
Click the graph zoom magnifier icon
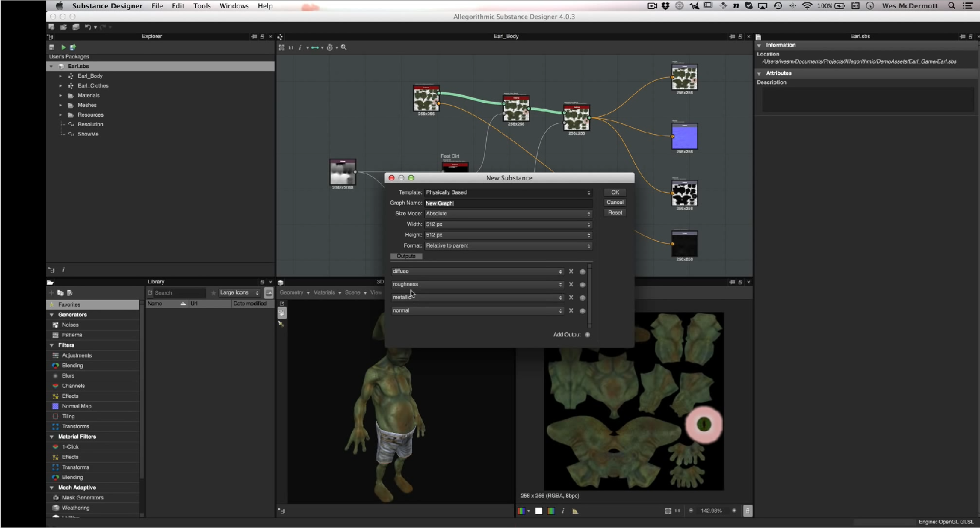click(x=344, y=47)
